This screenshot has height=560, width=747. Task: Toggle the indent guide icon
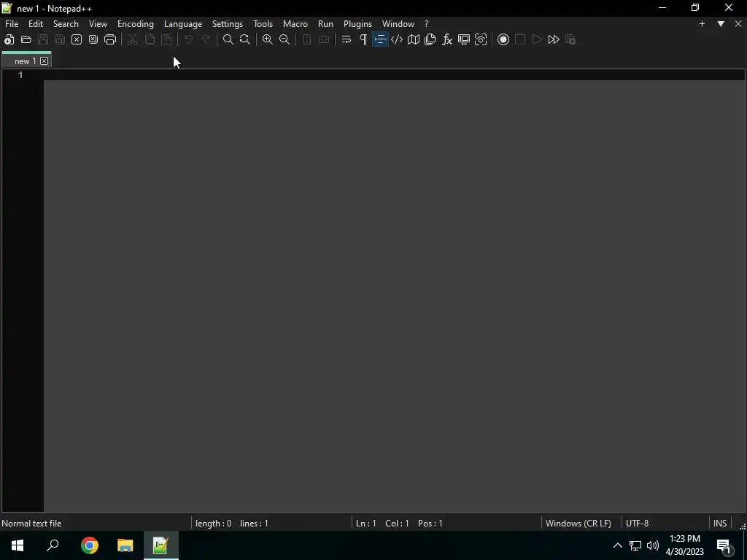(x=380, y=39)
